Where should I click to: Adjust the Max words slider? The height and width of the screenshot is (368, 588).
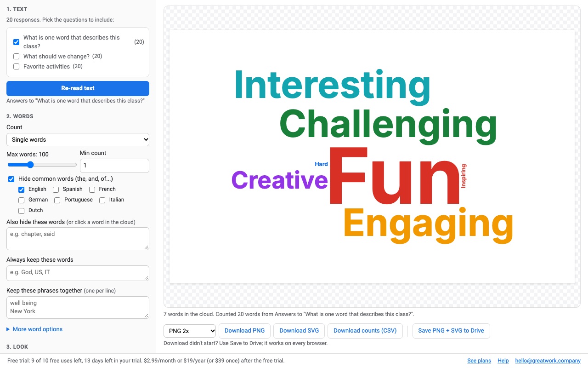42,165
